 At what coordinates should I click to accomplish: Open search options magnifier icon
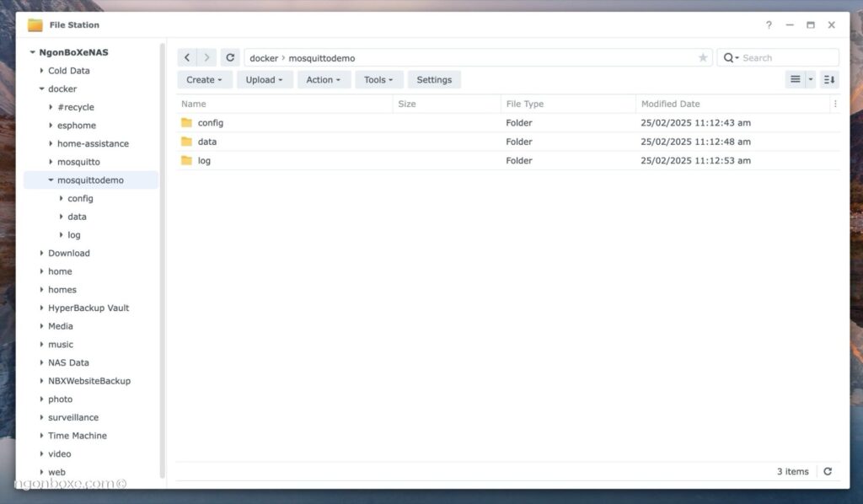(731, 58)
